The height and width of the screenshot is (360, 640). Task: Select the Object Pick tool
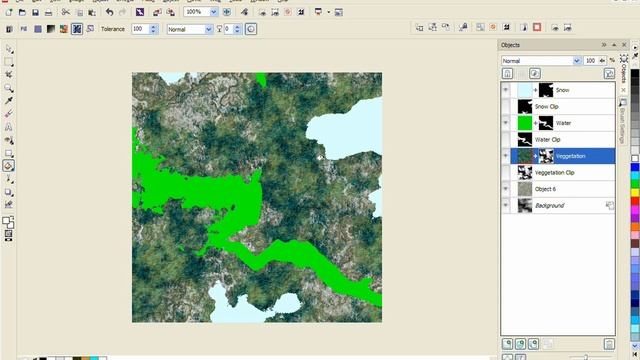[x=9, y=49]
